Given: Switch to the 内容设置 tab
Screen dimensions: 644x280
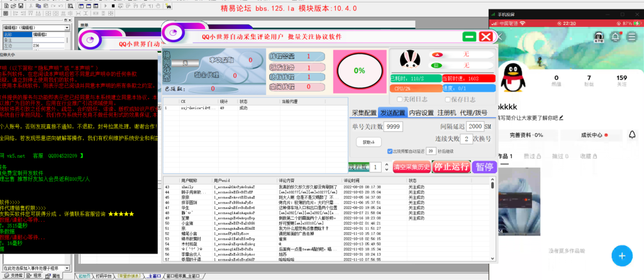Looking at the screenshot, I should pos(422,113).
